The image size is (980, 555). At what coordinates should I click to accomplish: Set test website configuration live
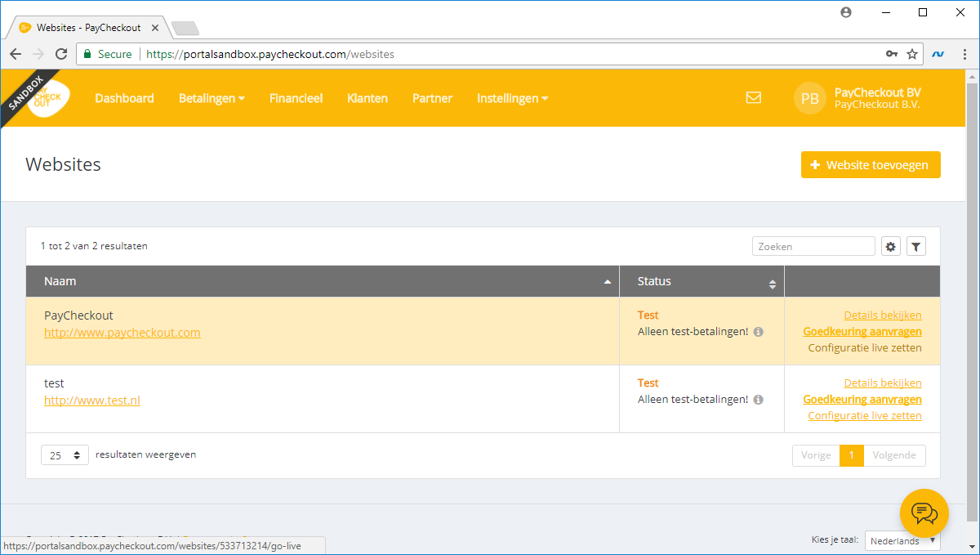tap(865, 416)
